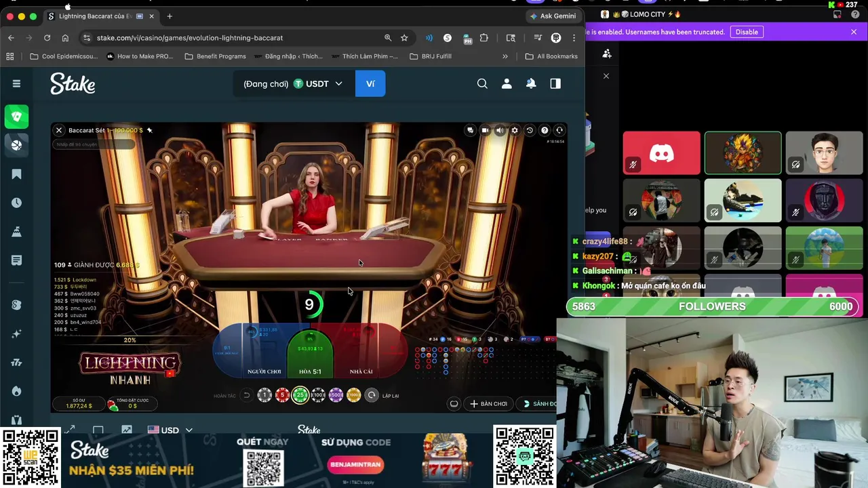Undo the last bet

click(x=247, y=395)
